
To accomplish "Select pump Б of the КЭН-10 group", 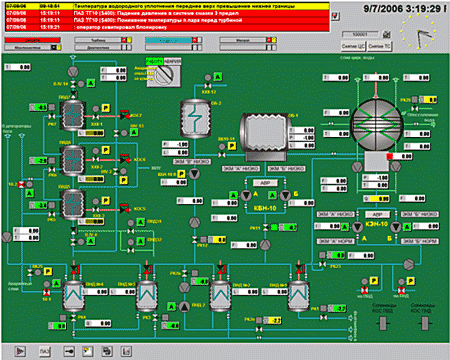I will [x=396, y=227].
